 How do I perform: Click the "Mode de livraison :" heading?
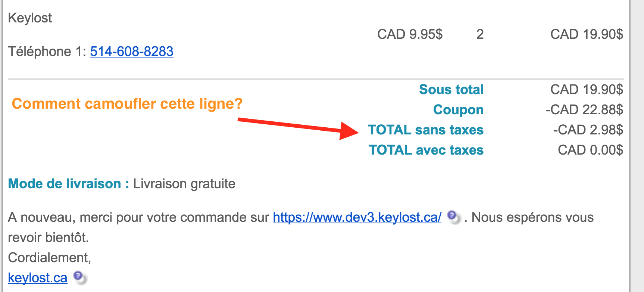(69, 184)
